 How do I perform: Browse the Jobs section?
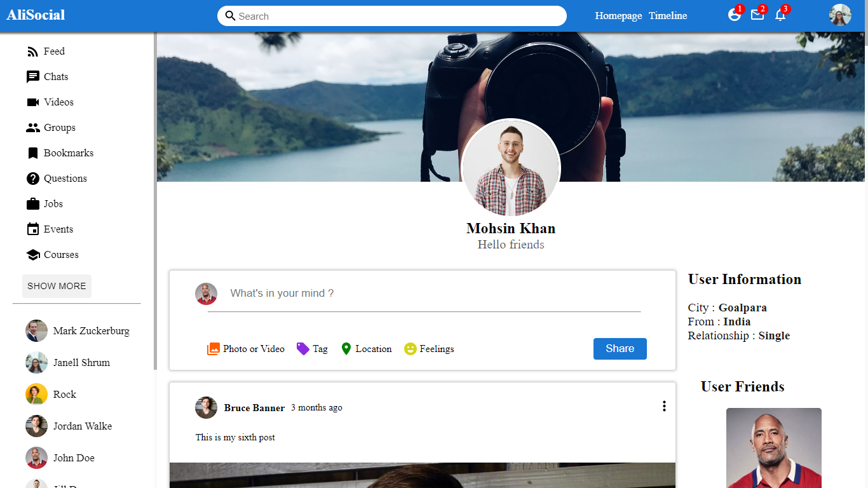(51, 203)
